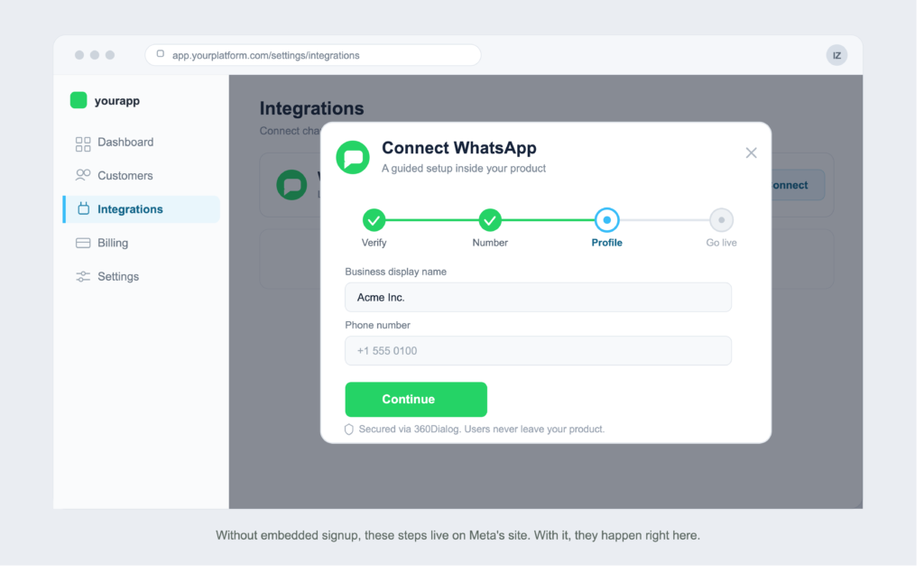Click the Business display name field
The image size is (924, 573).
tap(542, 300)
